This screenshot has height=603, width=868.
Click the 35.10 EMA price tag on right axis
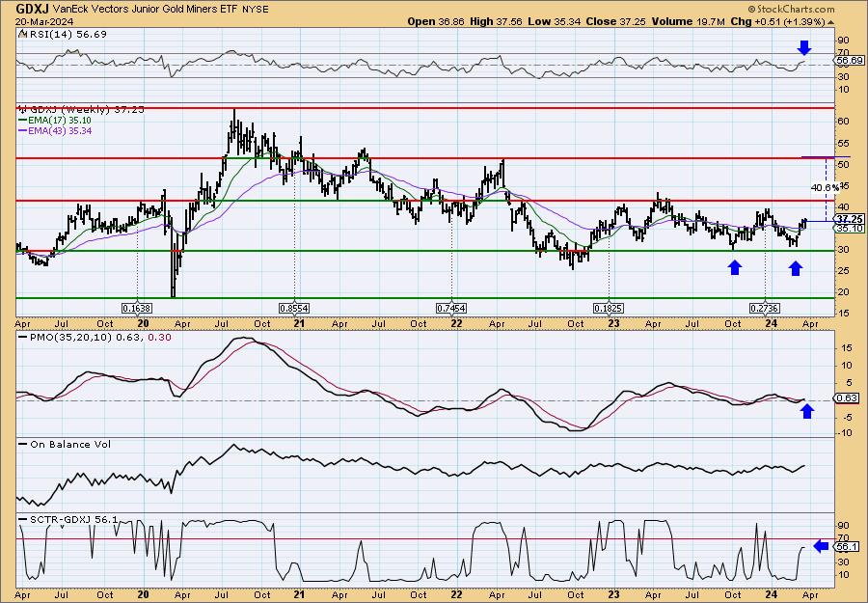pyautogui.click(x=850, y=228)
